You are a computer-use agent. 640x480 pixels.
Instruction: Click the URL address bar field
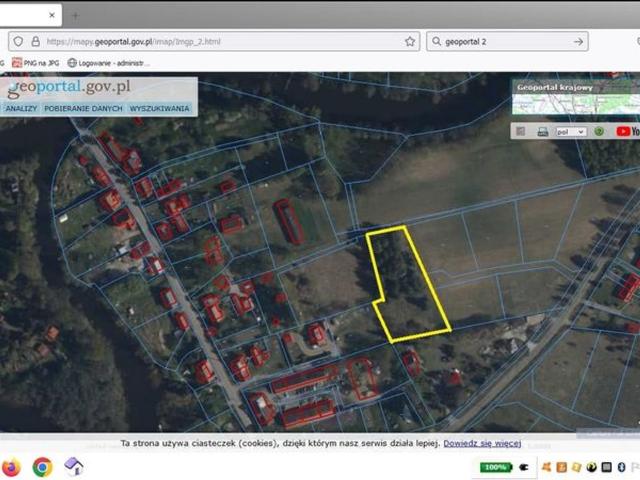[220, 42]
